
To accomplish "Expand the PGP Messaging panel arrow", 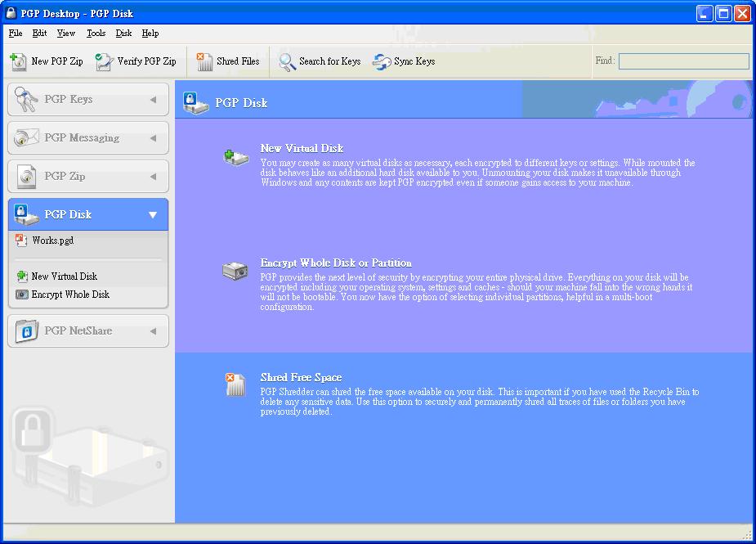I will 154,138.
